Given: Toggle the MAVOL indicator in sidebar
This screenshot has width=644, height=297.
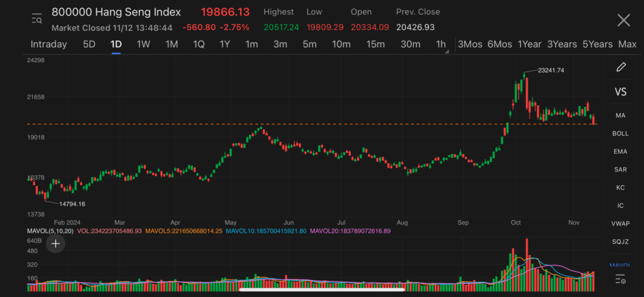Looking at the screenshot, I should [620, 265].
